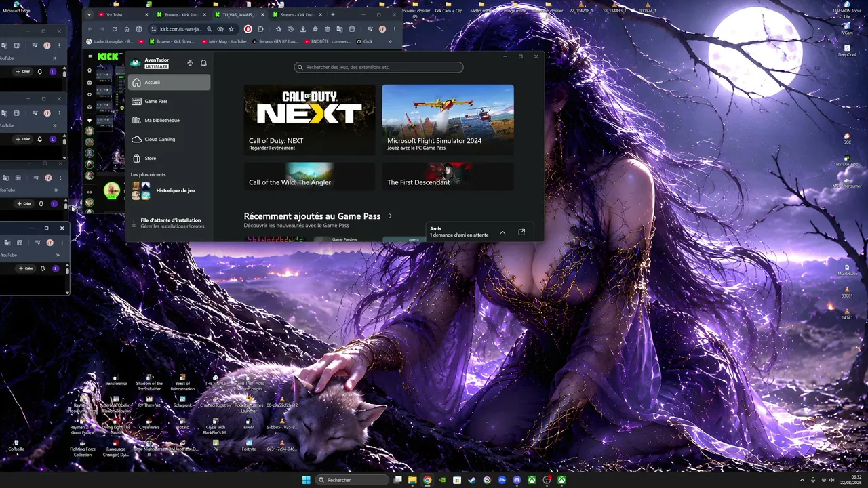The width and height of the screenshot is (868, 488).
Task: Open Chrome's tab search dropdown
Action: click(x=89, y=14)
